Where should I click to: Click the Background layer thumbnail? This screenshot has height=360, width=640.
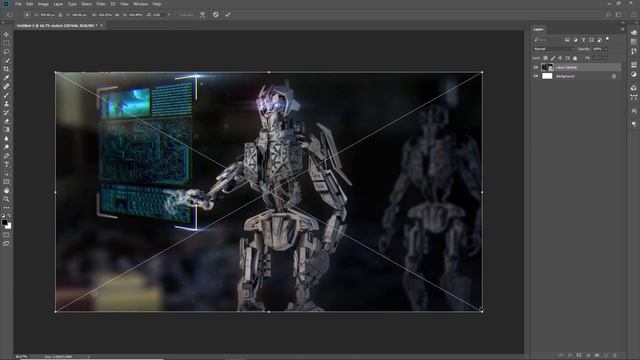coord(547,76)
